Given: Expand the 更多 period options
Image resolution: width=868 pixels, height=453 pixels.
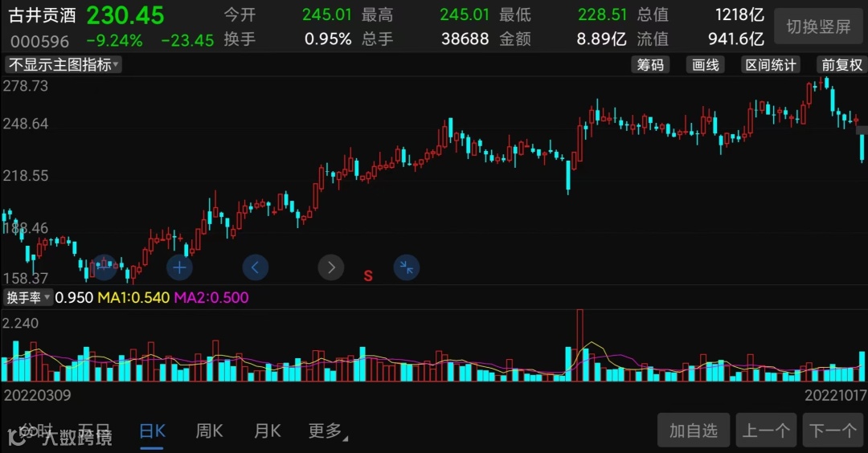Looking at the screenshot, I should 327,431.
